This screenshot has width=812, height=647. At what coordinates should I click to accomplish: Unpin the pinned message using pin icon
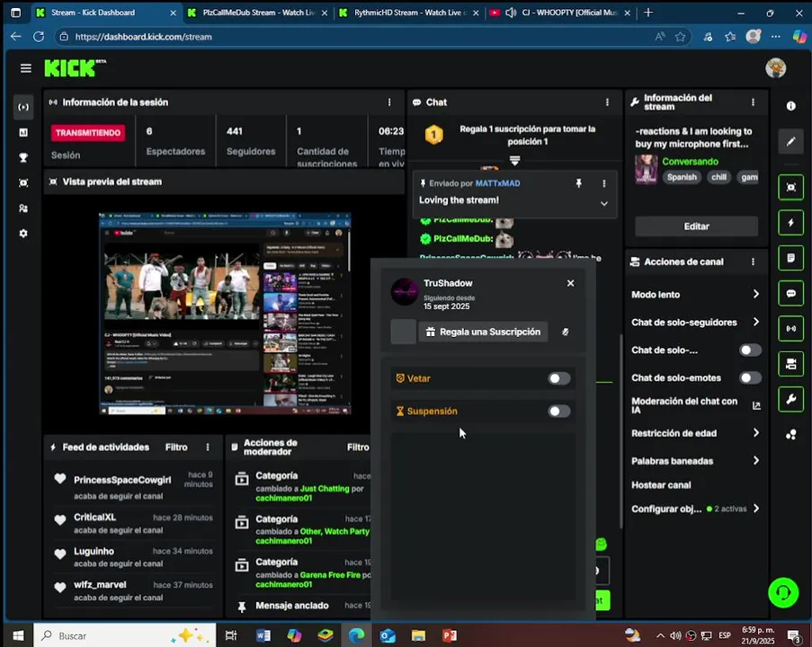579,183
